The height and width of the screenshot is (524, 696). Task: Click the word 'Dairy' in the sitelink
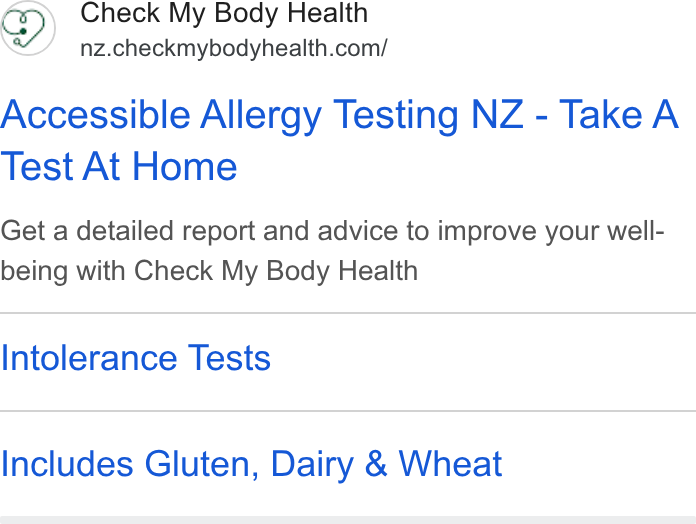(x=312, y=465)
